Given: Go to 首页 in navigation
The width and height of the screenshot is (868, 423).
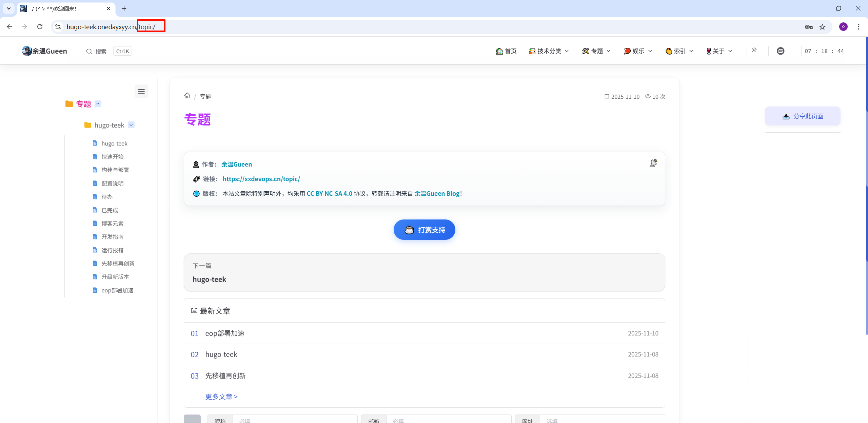Looking at the screenshot, I should pos(506,51).
